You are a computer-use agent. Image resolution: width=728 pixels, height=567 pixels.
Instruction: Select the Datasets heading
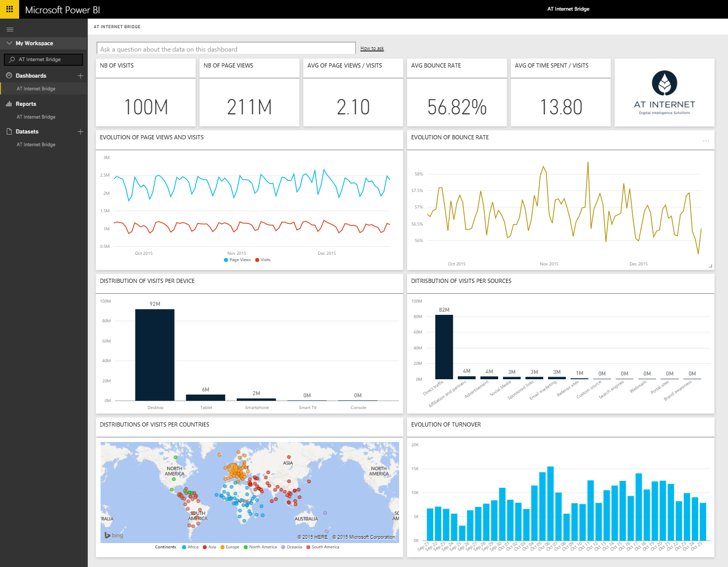(27, 132)
